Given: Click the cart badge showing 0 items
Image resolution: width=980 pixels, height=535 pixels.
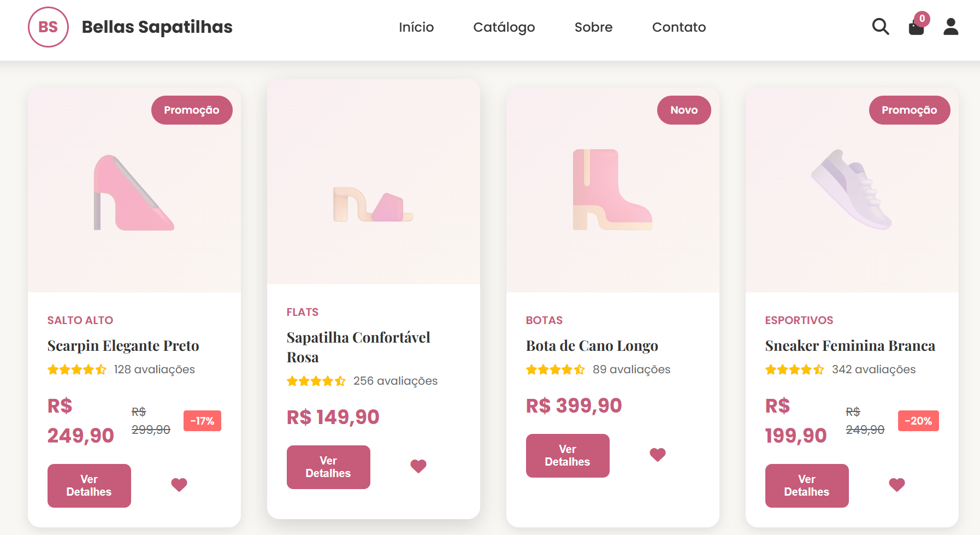Looking at the screenshot, I should click(923, 18).
